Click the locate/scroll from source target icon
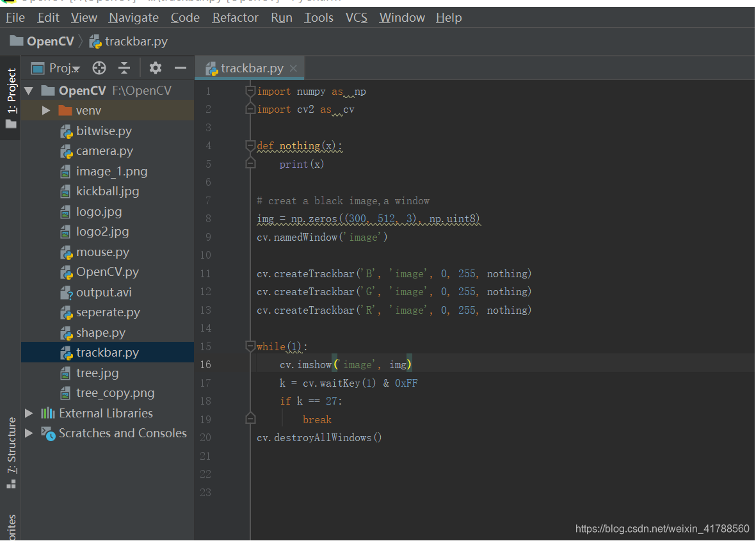Viewport: 756px width, 541px height. click(99, 68)
